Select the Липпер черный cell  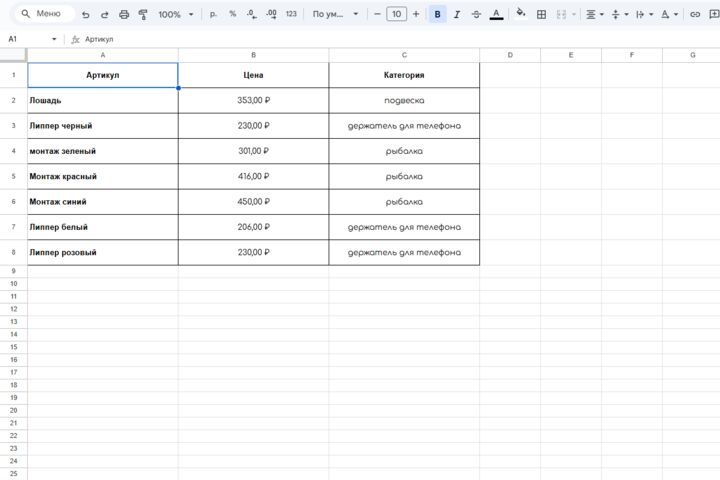click(x=103, y=126)
